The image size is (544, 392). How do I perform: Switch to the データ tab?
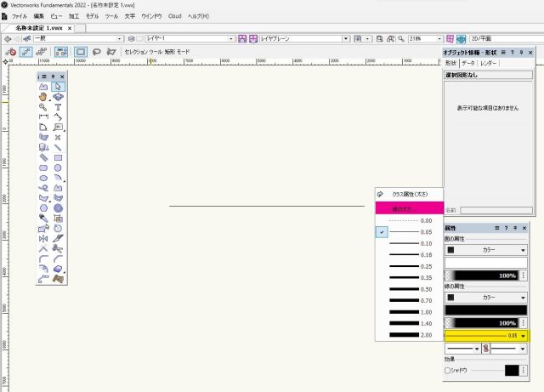[468, 64]
